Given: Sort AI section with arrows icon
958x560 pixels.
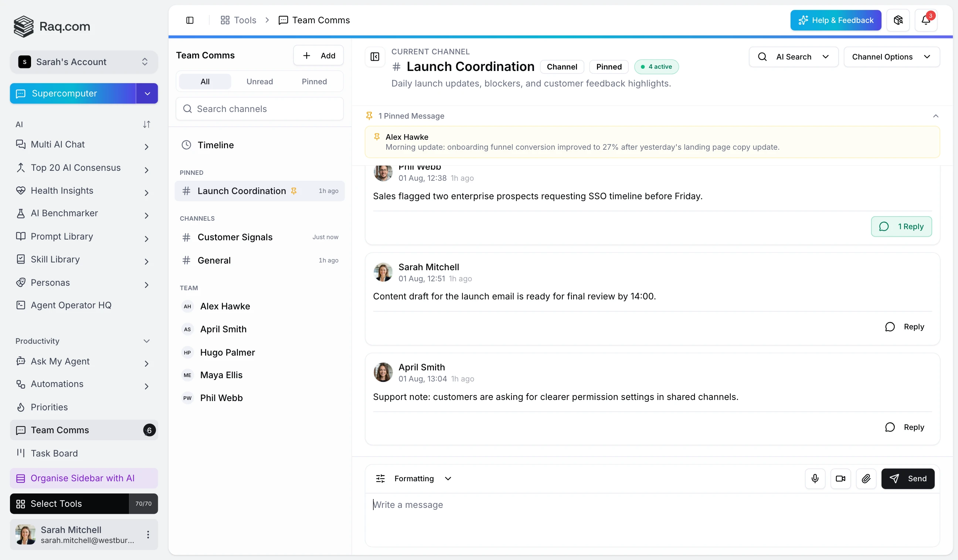Looking at the screenshot, I should [x=146, y=124].
